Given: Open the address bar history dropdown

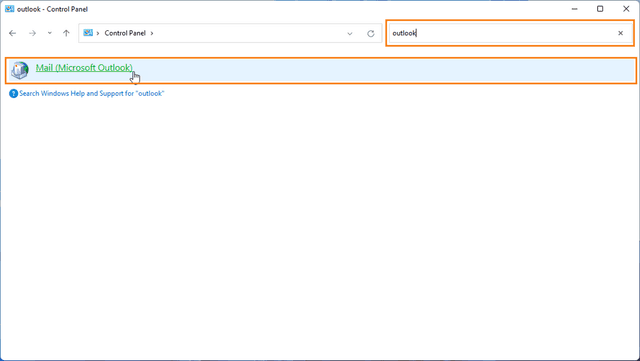Looking at the screenshot, I should point(350,33).
